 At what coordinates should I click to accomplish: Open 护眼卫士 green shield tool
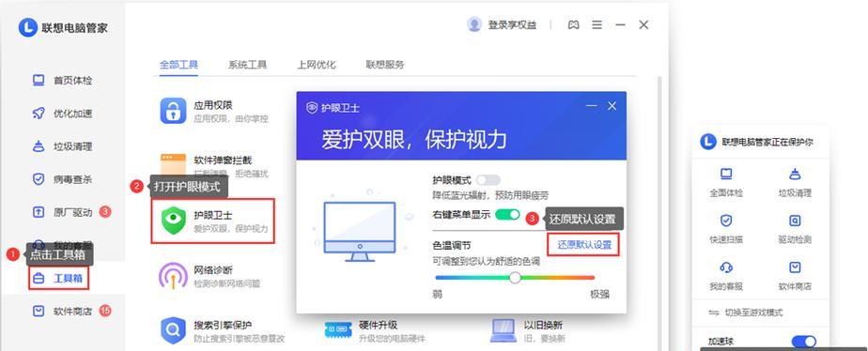212,221
